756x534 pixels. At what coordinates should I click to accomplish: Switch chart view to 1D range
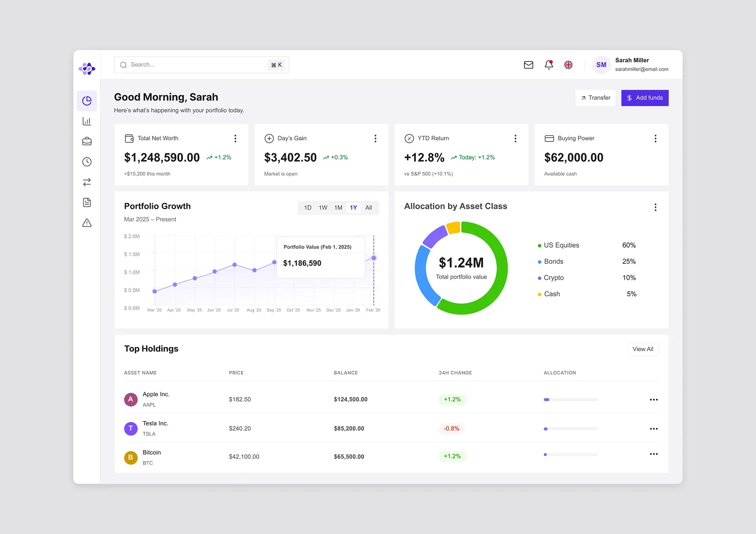pyautogui.click(x=307, y=207)
